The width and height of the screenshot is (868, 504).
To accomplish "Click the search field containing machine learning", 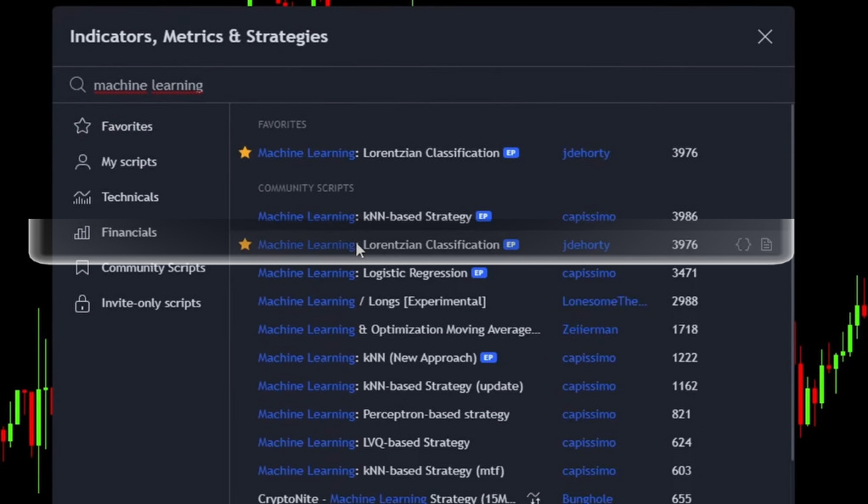I will [x=424, y=85].
